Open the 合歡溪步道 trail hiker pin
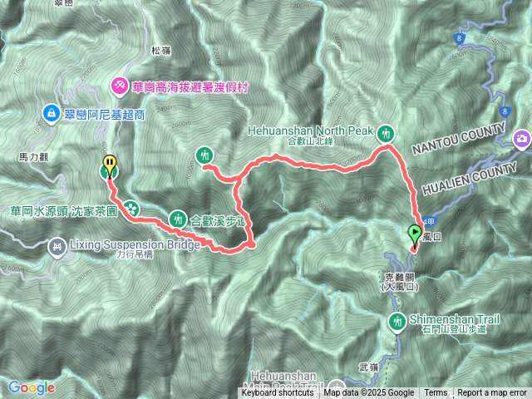The height and width of the screenshot is (399, 532). 178,219
